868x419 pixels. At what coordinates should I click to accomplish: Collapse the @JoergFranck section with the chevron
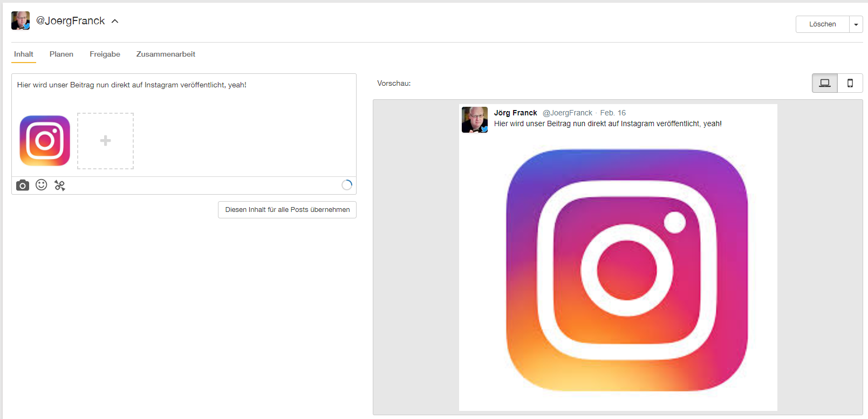pyautogui.click(x=115, y=22)
